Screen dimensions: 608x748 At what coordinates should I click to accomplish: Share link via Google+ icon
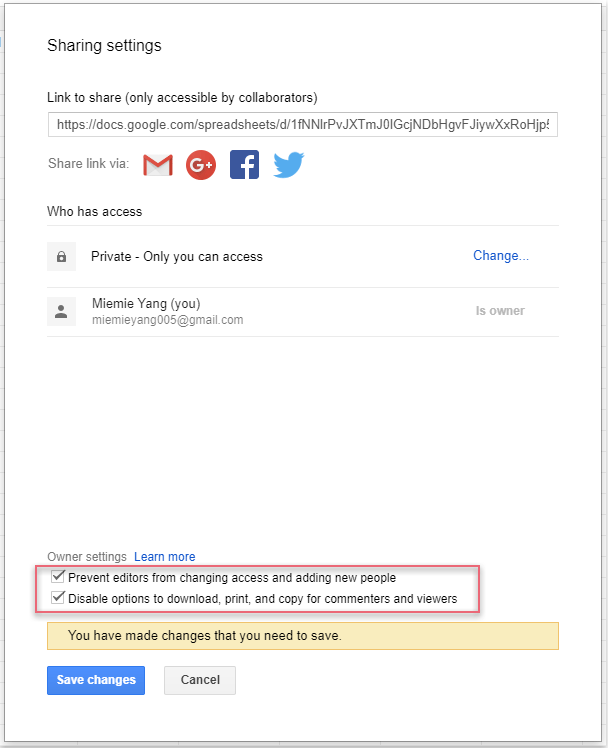pyautogui.click(x=201, y=165)
